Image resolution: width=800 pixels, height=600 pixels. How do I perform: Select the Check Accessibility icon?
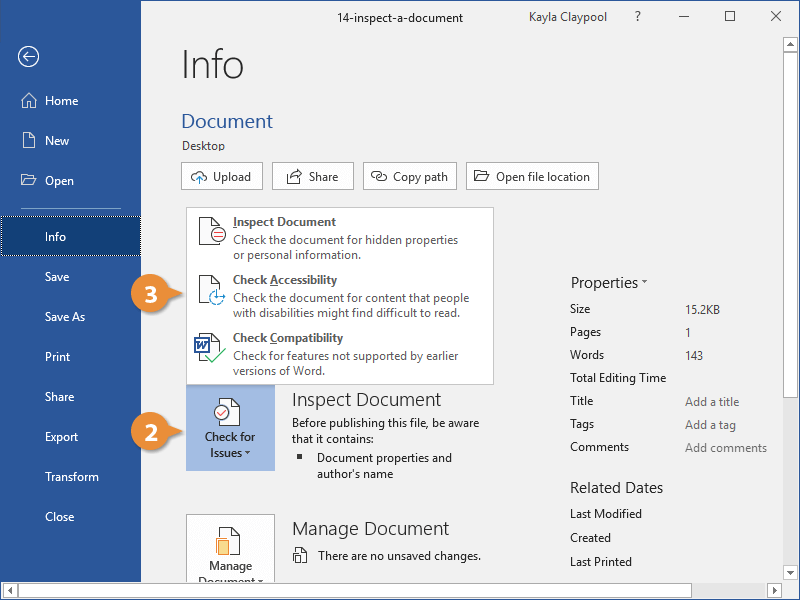point(212,290)
